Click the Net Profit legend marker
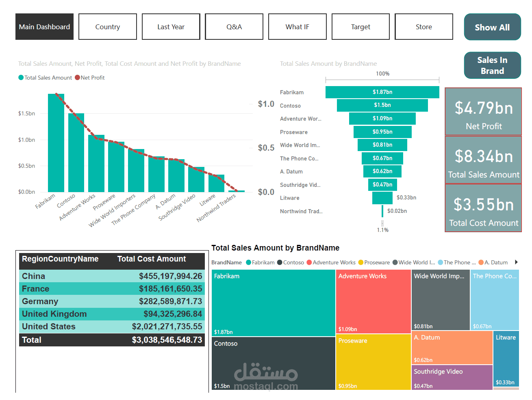Screen dimensions: 532x400 tap(77, 78)
